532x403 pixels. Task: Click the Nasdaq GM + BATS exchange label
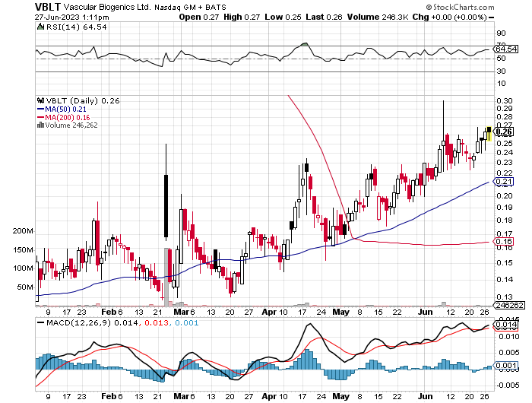190,7
